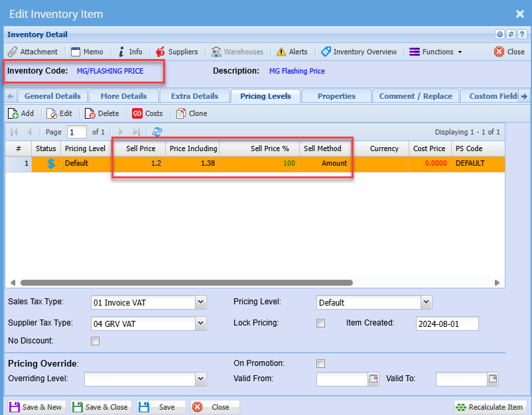The width and height of the screenshot is (532, 415).
Task: Click the horizontal grid scrollbar
Action: [186, 282]
